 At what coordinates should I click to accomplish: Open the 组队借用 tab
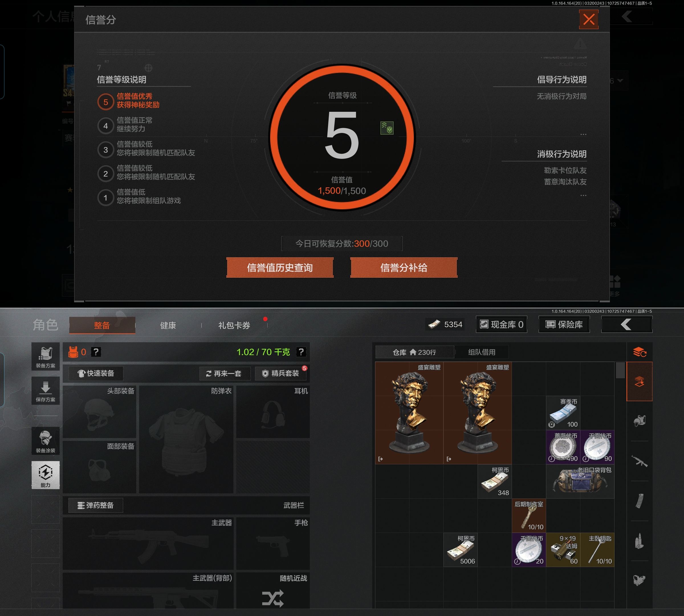point(481,352)
